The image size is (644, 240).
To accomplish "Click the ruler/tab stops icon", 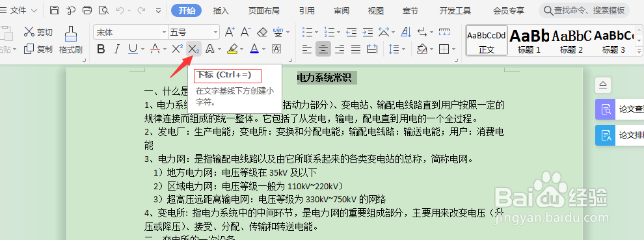I will [x=444, y=32].
